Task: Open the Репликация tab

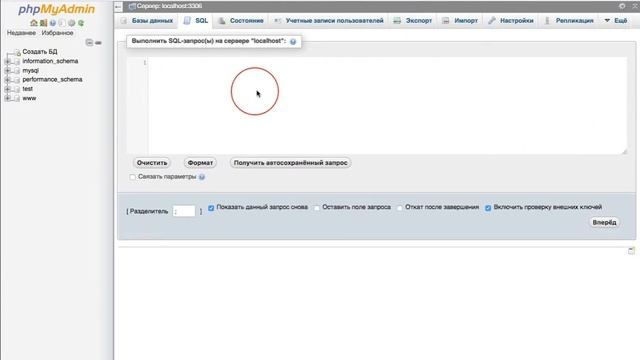Action: tap(569, 20)
